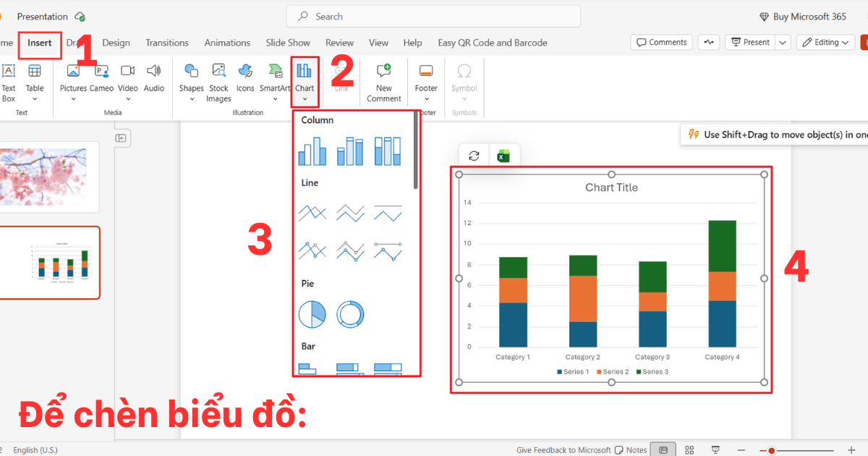Switch to the Transitions tab
868x456 pixels.
pos(167,43)
